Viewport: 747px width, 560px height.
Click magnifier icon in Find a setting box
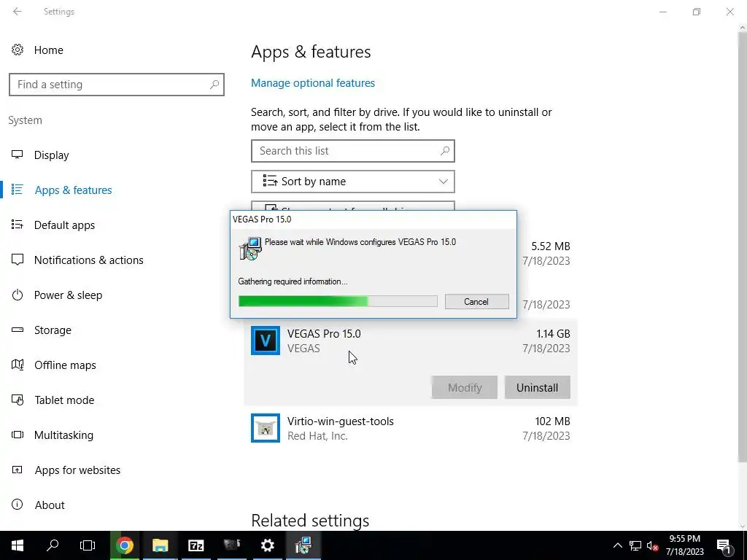click(x=214, y=85)
